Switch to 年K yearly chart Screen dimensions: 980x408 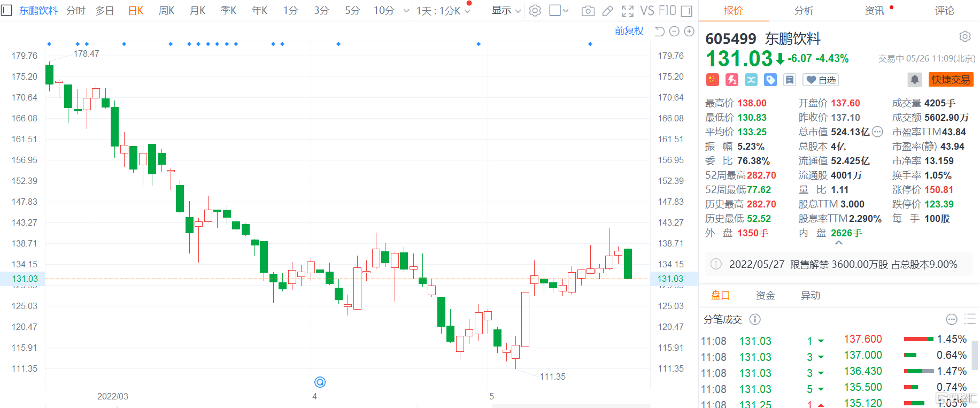point(260,11)
